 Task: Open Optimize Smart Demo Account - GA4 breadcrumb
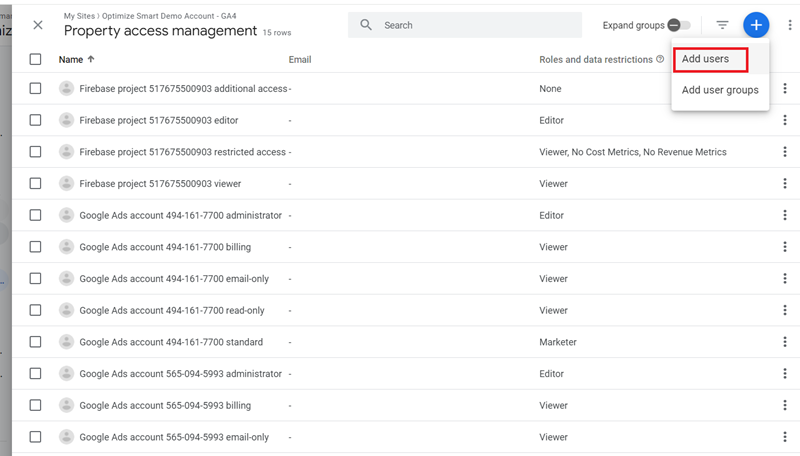click(x=169, y=16)
